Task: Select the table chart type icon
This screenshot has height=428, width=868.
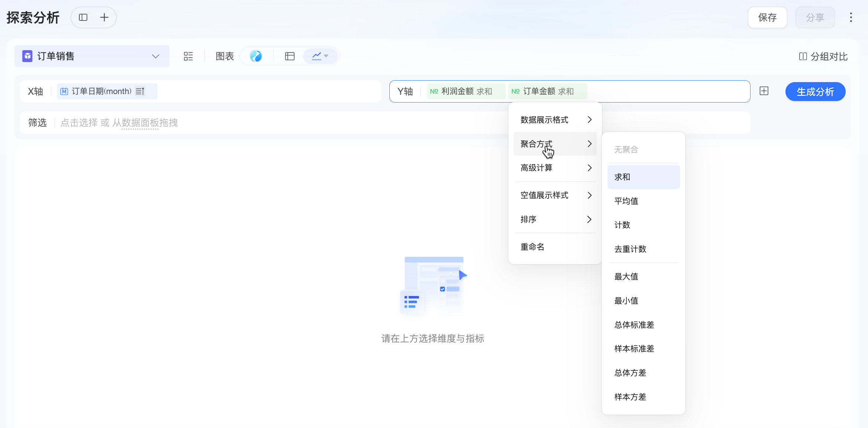Action: 290,56
